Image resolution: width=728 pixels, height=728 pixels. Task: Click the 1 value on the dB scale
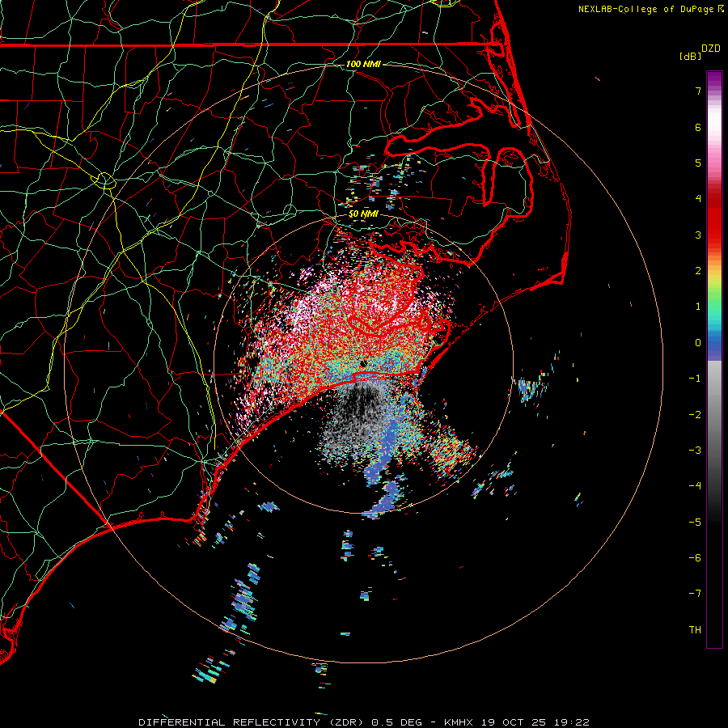click(698, 307)
